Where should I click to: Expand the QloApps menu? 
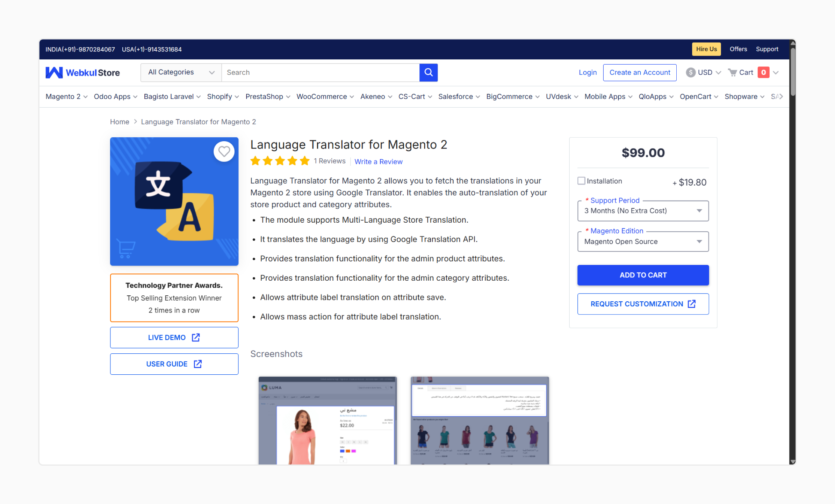(x=656, y=96)
